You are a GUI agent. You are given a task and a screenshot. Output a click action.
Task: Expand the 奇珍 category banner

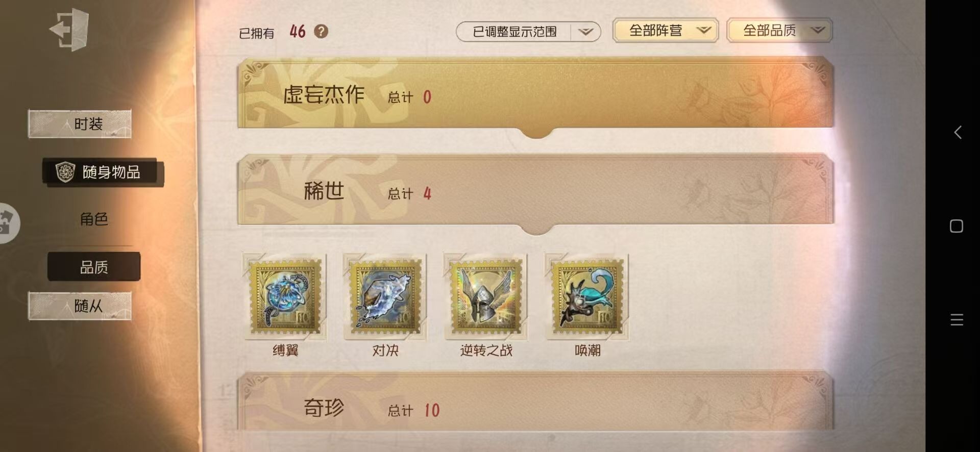[535, 404]
